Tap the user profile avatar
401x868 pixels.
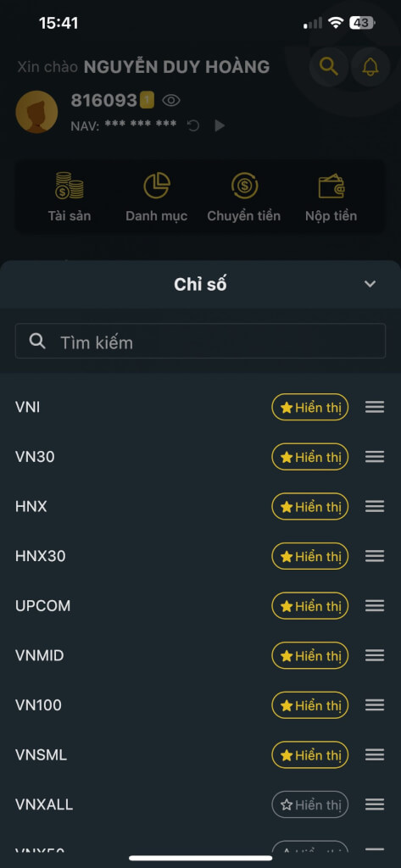click(x=36, y=112)
